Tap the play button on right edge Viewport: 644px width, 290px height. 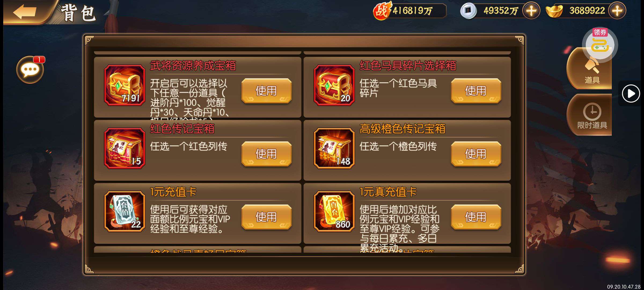631,93
